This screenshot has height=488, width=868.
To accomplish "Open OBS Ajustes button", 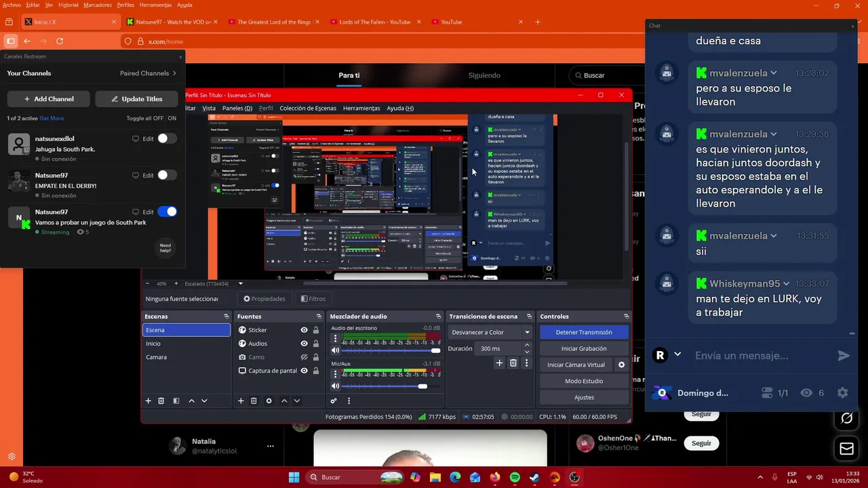I will [x=584, y=397].
